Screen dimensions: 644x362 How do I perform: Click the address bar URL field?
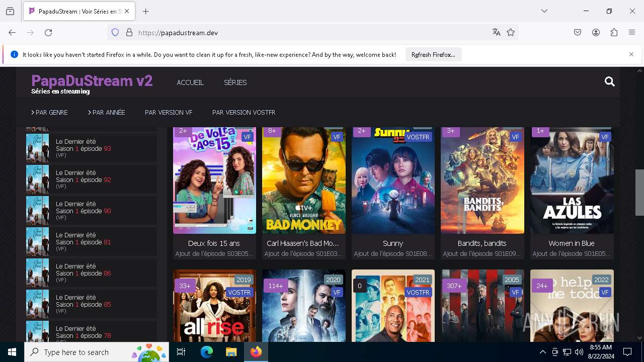312,33
